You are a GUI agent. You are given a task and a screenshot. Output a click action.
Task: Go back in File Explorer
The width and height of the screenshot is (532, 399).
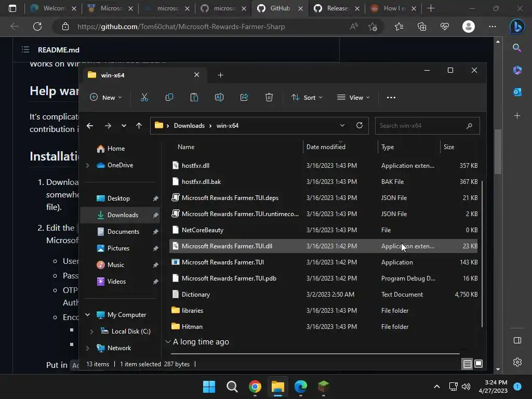(90, 126)
